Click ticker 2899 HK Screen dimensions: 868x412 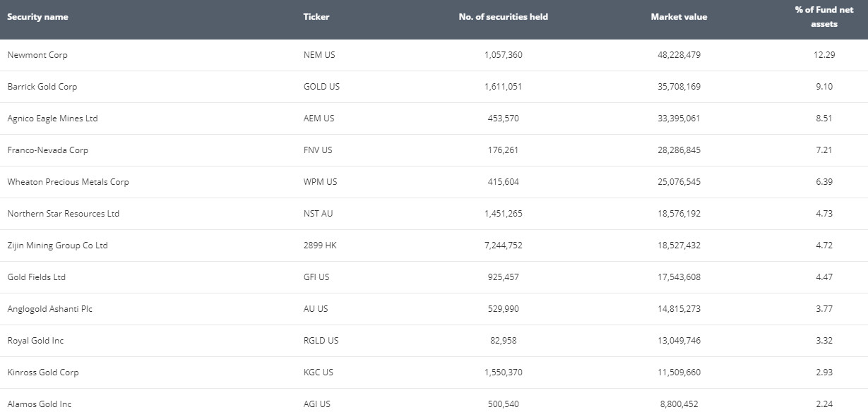[x=320, y=246]
